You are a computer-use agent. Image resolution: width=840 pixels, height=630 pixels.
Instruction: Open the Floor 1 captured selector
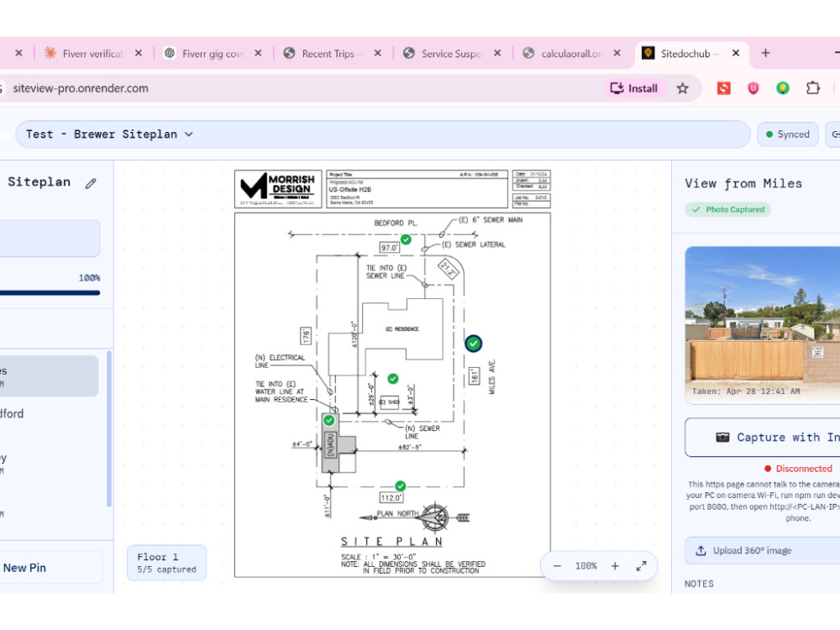click(166, 563)
